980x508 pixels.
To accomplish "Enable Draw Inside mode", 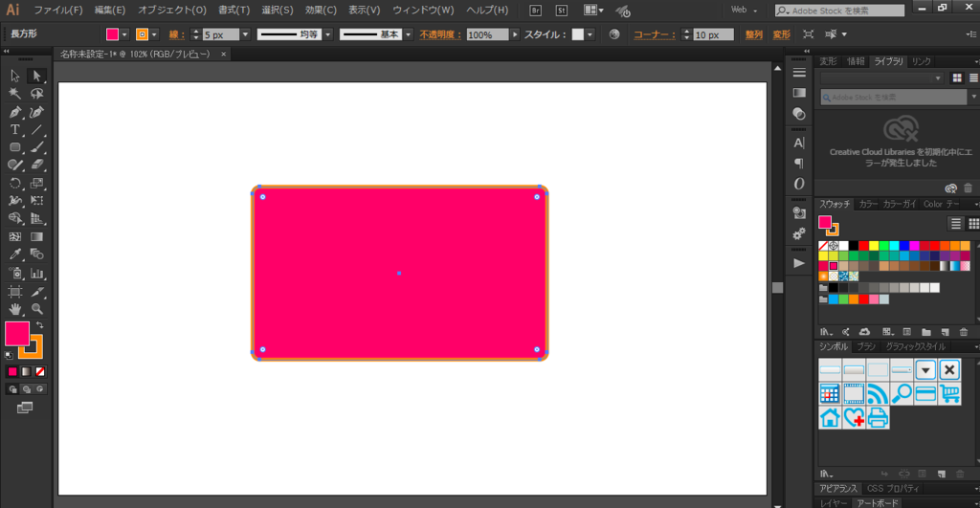I will (39, 389).
